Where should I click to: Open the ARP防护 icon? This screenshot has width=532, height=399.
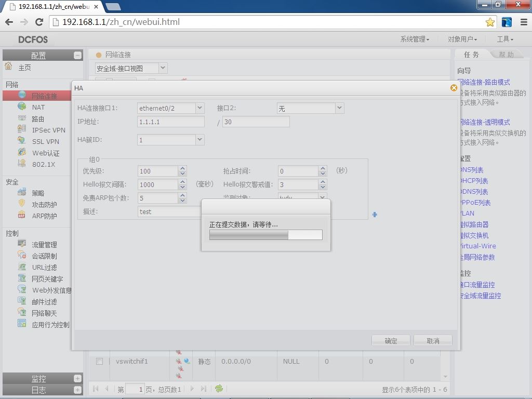click(x=22, y=215)
